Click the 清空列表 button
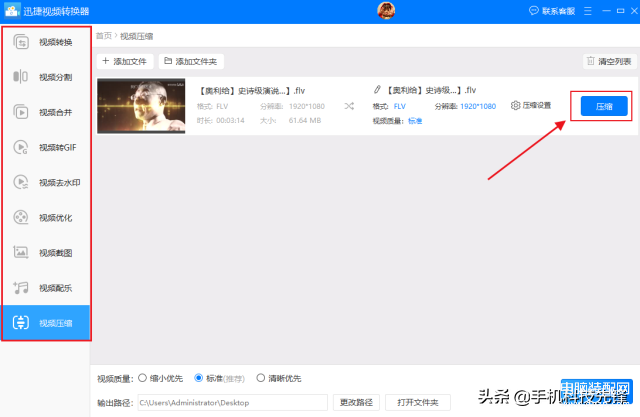This screenshot has height=417, width=640. (609, 61)
